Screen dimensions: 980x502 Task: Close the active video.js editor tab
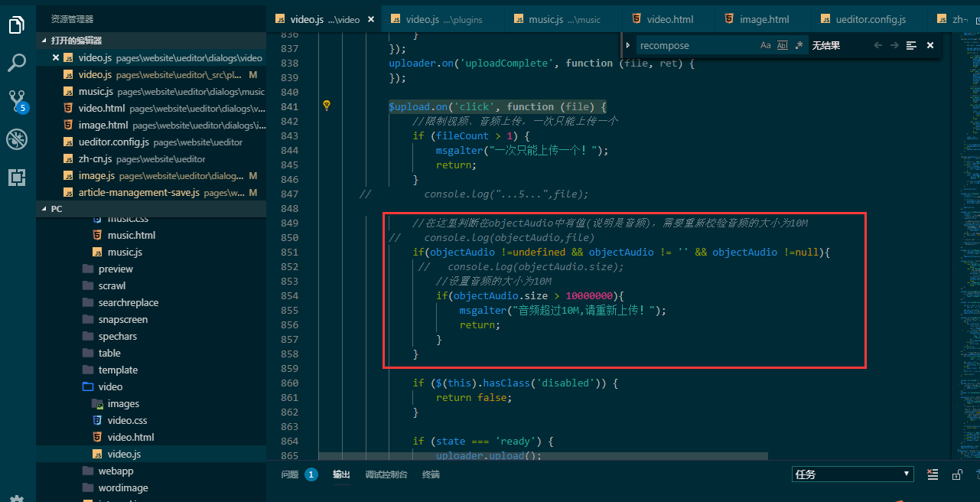point(371,19)
